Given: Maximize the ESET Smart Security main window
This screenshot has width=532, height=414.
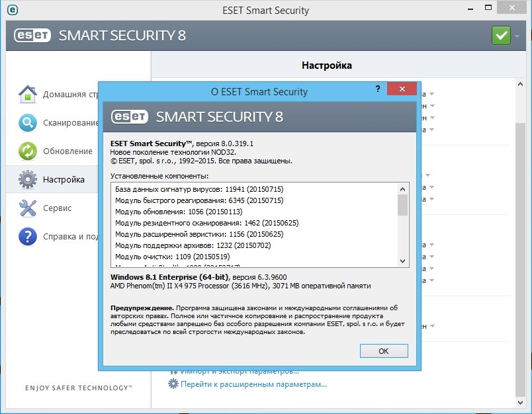Looking at the screenshot, I should tap(488, 8).
